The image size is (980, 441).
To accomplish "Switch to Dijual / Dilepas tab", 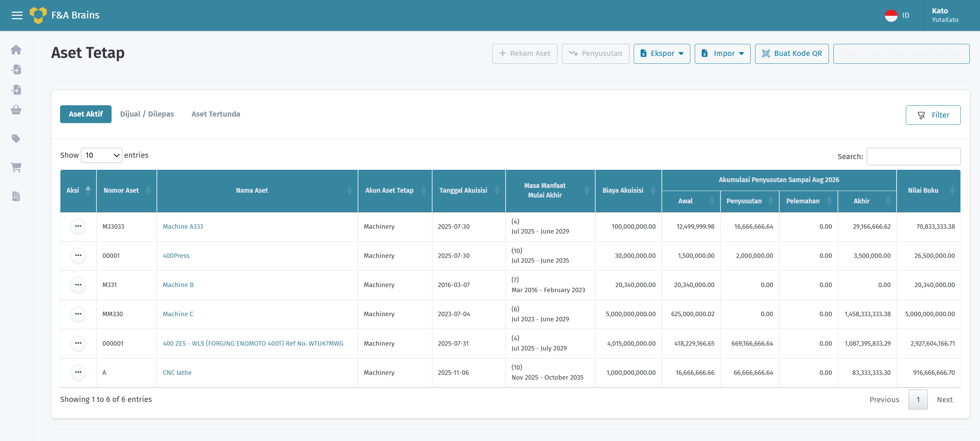I will coord(147,114).
